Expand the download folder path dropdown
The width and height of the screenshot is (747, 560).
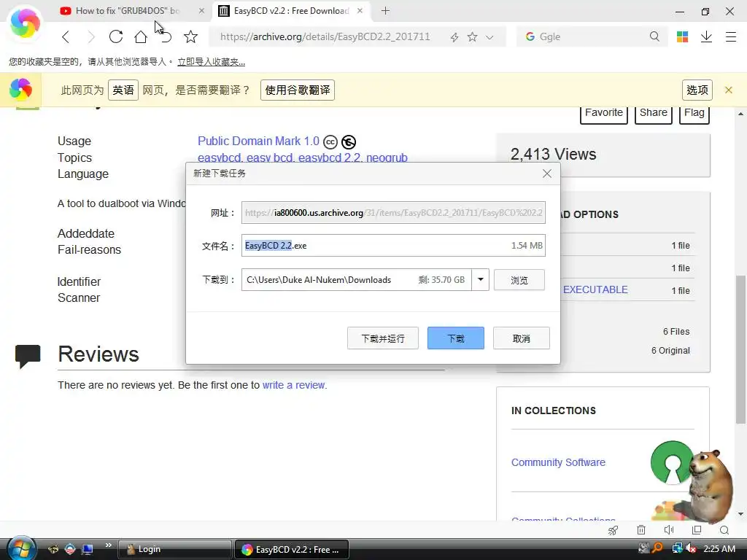481,279
